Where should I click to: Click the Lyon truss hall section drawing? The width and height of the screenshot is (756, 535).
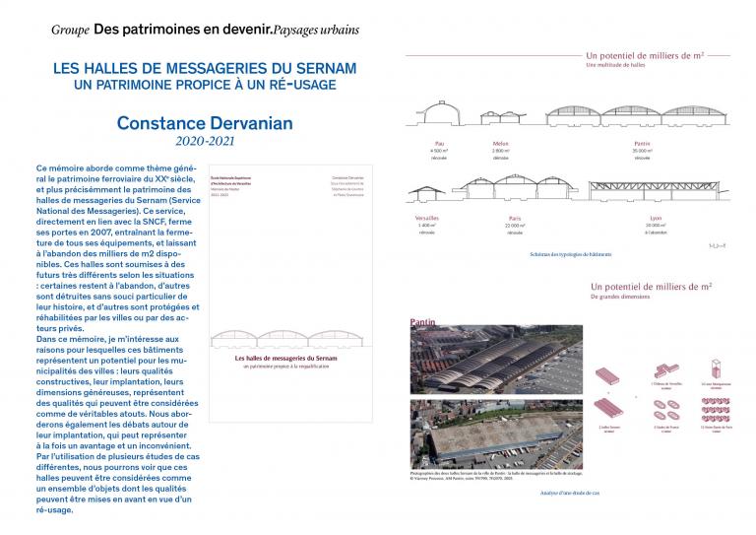[x=659, y=190]
